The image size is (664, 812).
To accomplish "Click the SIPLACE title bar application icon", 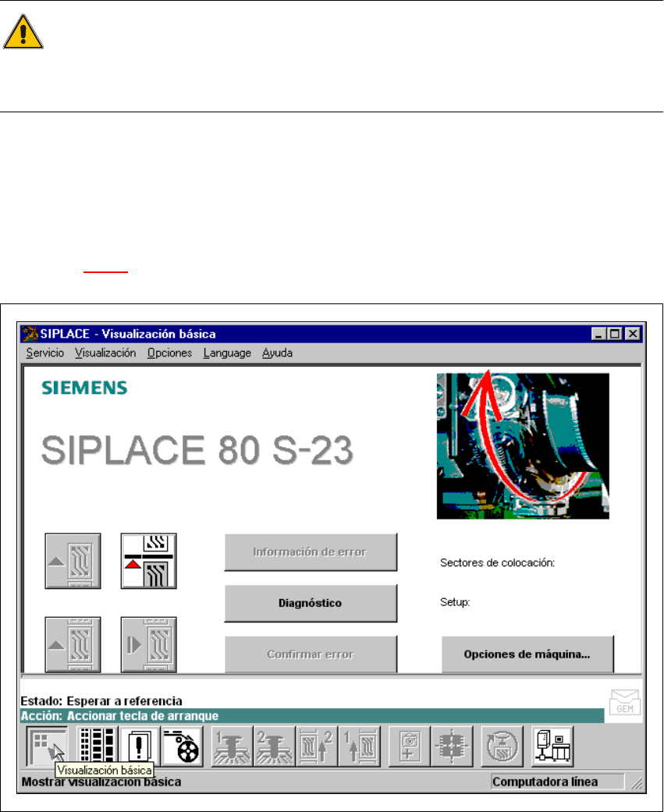I will pyautogui.click(x=30, y=334).
